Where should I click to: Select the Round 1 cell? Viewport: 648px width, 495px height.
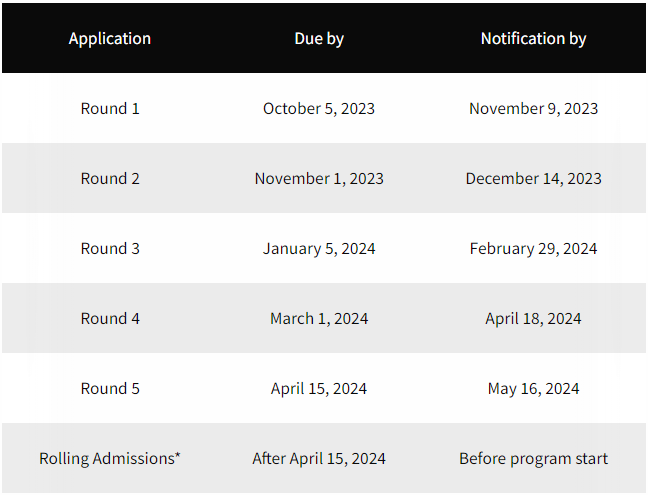[x=110, y=109]
